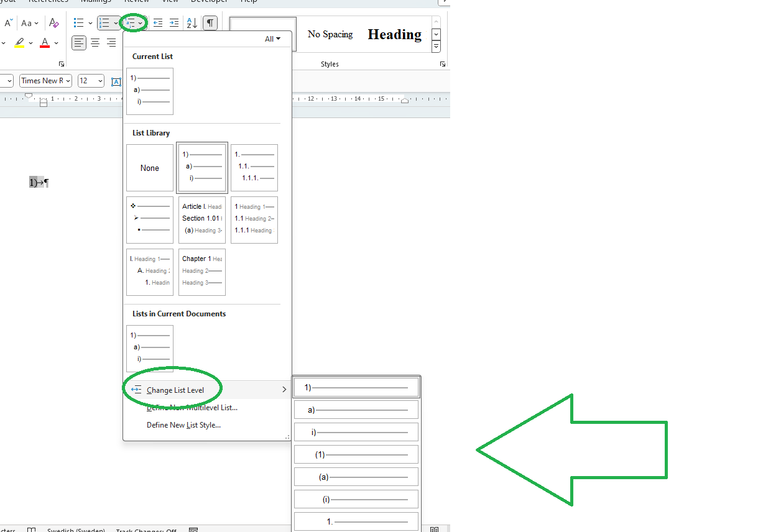Viewport: 758px width, 532px height.
Task: Open the Sort dialog via the AZ icon
Action: click(x=192, y=22)
